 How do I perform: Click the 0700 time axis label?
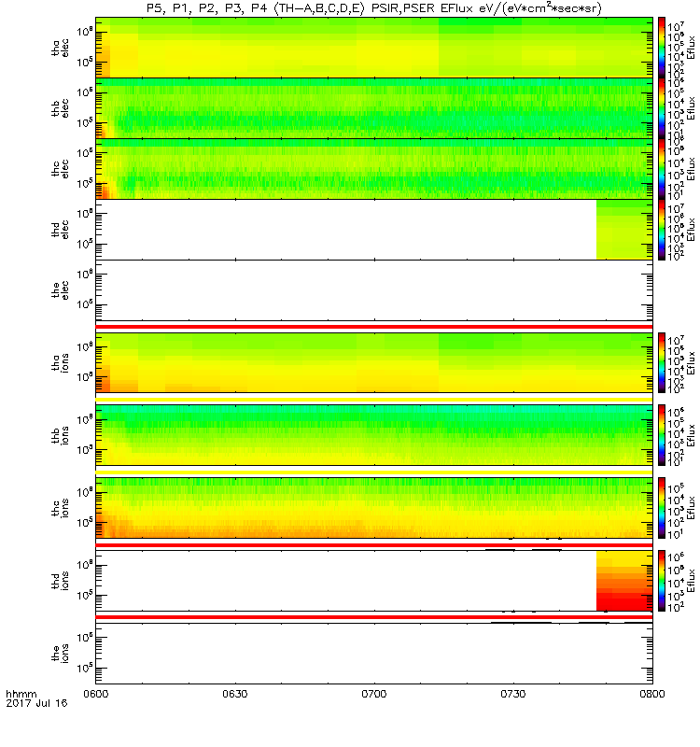tap(374, 694)
